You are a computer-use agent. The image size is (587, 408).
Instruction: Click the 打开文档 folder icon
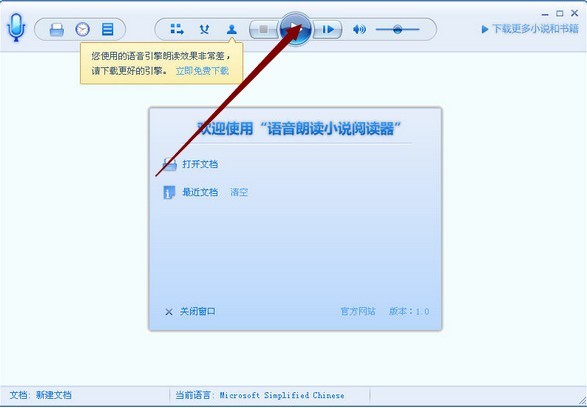pyautogui.click(x=169, y=164)
